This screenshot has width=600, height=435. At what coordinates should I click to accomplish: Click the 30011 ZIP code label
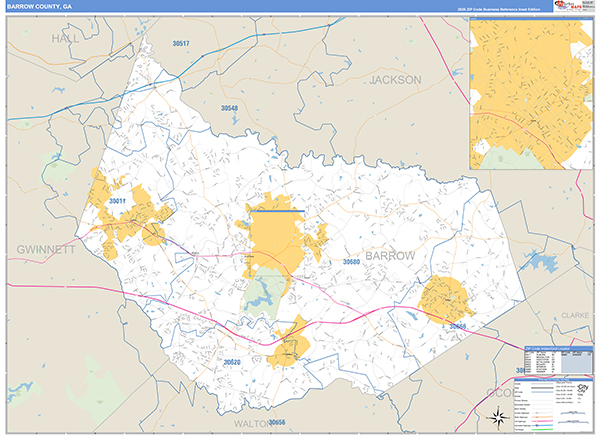pyautogui.click(x=117, y=201)
